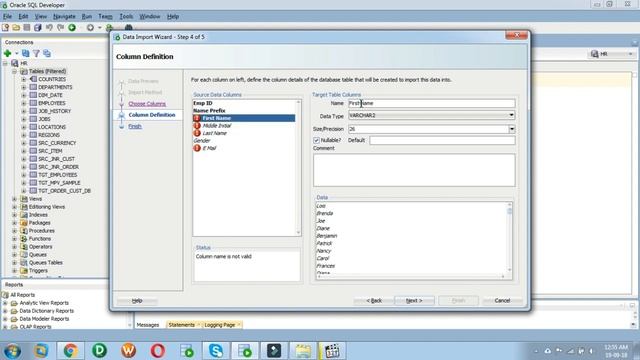Viewport: 640px width, 360px height.
Task: Open the Window menu
Action: click(x=150, y=16)
